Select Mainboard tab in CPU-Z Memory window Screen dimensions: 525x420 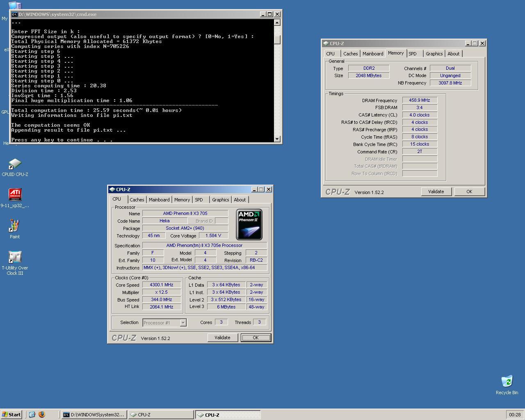(373, 54)
